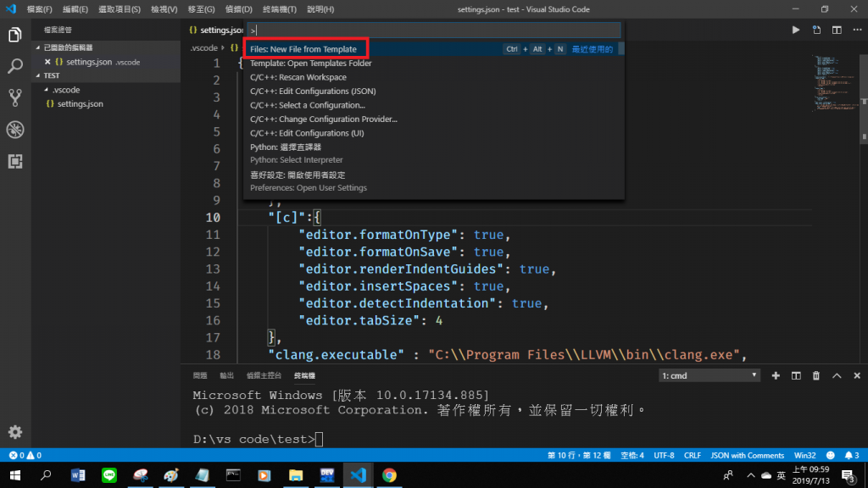Select C/C++: Select a Configuration command
Screen dimensions: 868x488
click(434, 105)
